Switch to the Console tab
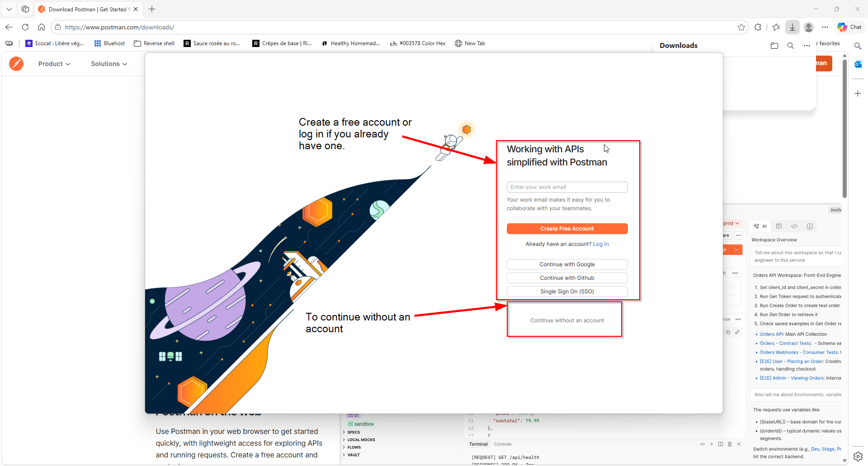 [x=503, y=444]
